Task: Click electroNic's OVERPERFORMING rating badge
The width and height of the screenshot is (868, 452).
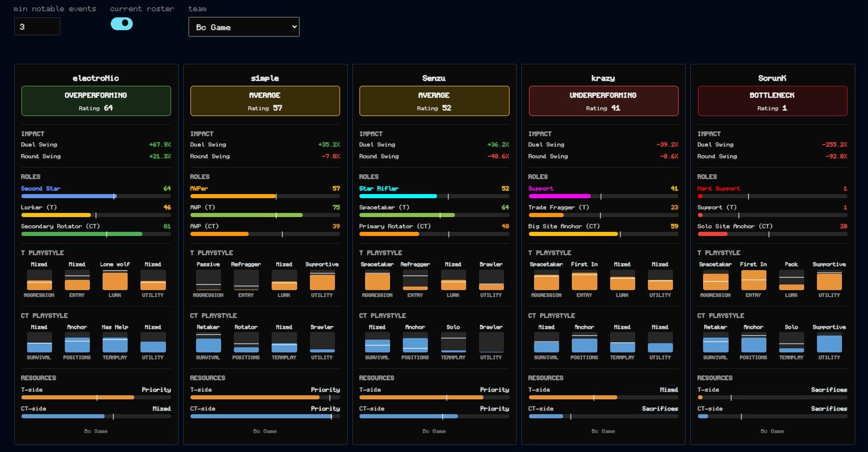Action: [96, 101]
